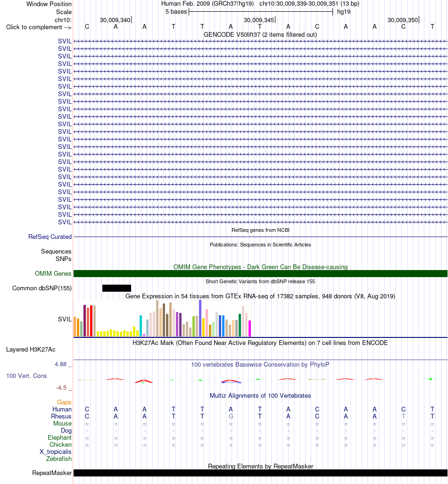The image size is (448, 484).
Task: Select the black RepeatMasker repeat bar
Action: click(260, 473)
